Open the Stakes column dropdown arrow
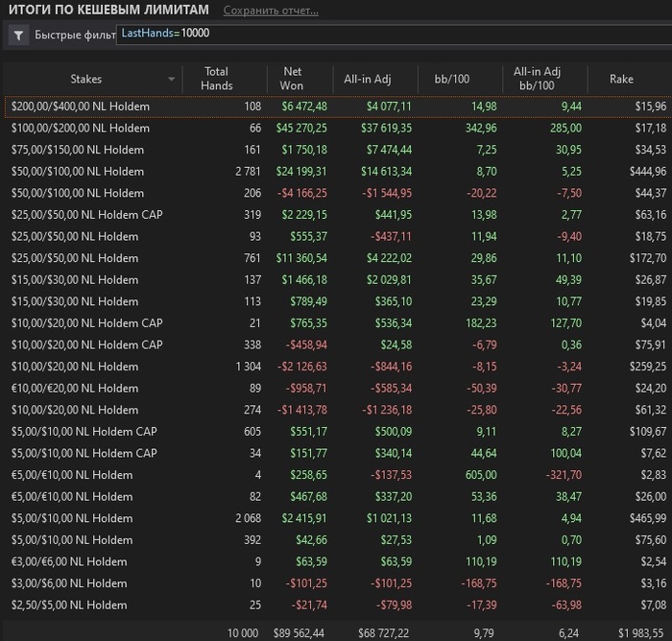This screenshot has width=672, height=641. tap(172, 79)
